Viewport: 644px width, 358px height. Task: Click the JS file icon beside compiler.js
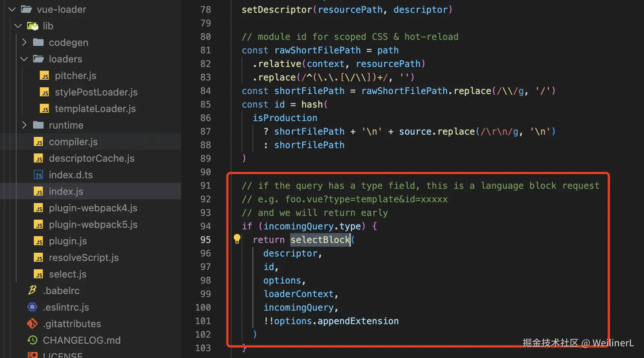38,142
